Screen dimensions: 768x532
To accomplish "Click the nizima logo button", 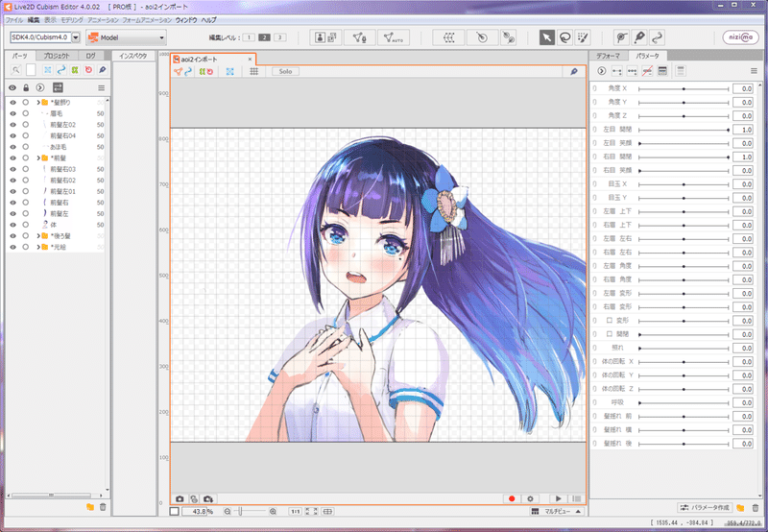I will (x=740, y=37).
